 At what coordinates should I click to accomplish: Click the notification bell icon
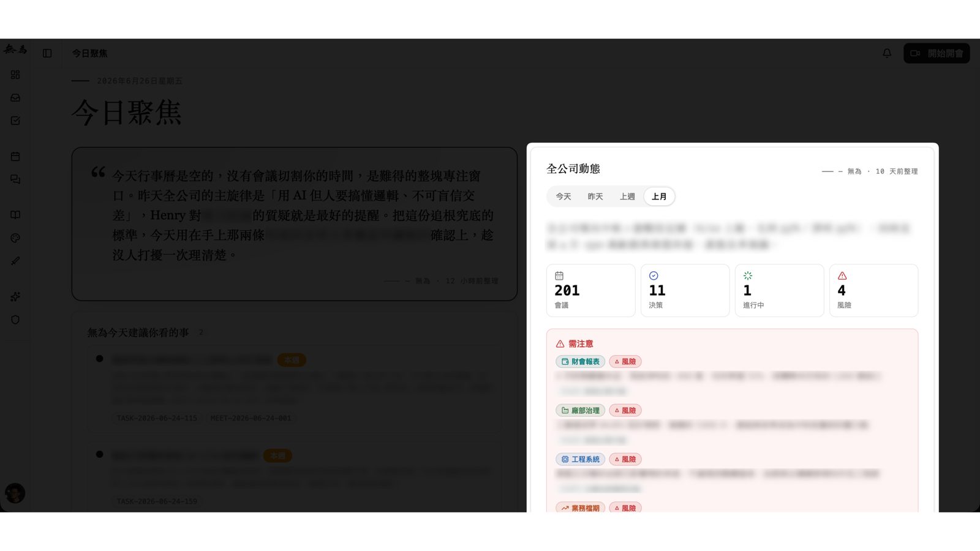coord(887,53)
